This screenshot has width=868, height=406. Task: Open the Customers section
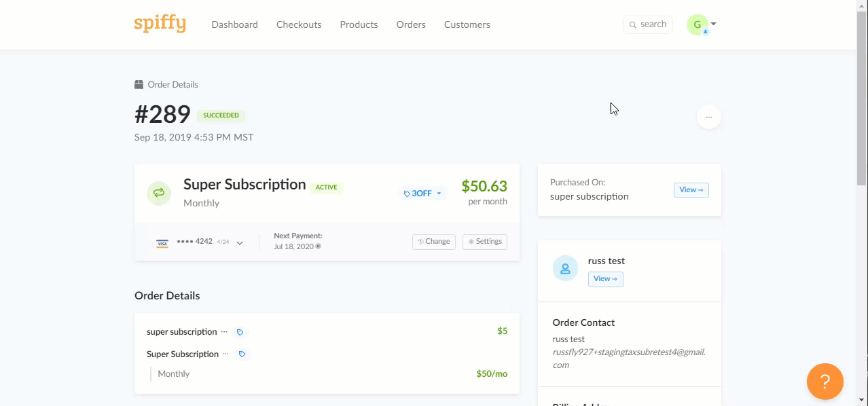(x=467, y=24)
